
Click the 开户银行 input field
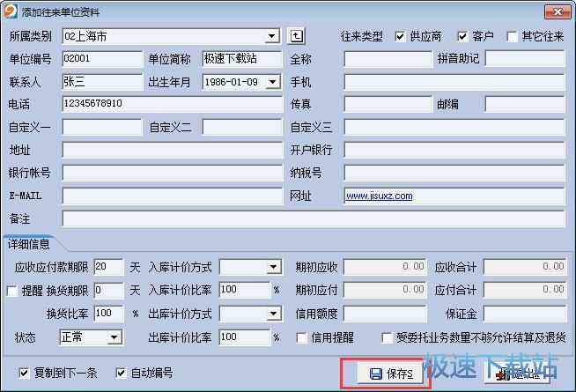pyautogui.click(x=454, y=150)
